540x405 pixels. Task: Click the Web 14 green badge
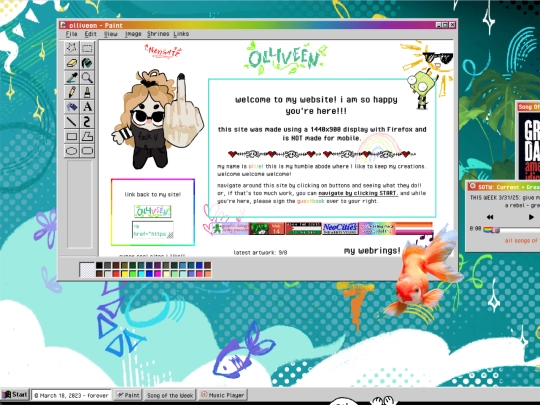[267, 228]
